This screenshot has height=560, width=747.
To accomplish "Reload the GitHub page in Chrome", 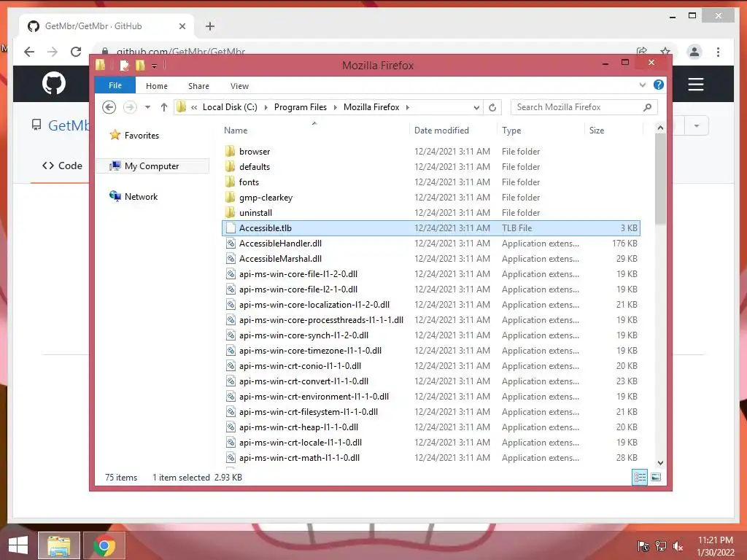I will tap(76, 52).
